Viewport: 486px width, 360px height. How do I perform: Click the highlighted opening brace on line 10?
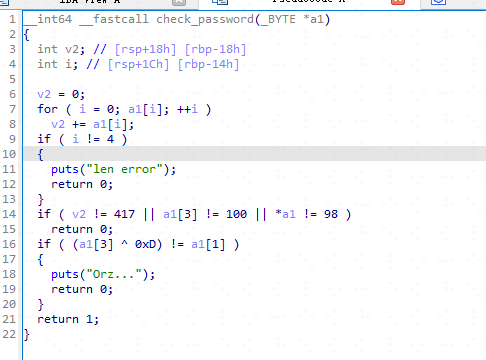pos(40,154)
